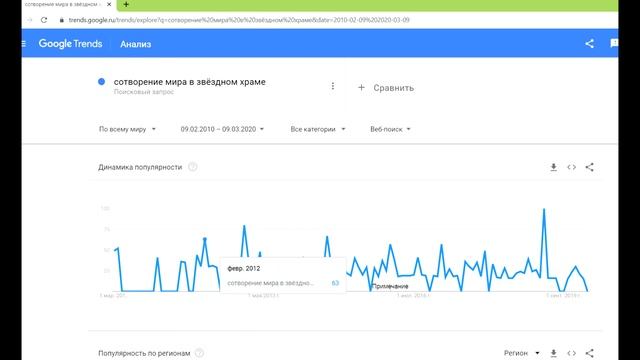Open embed code for Динамика популярности chart
This screenshot has width=640, height=360.
pos(571,167)
